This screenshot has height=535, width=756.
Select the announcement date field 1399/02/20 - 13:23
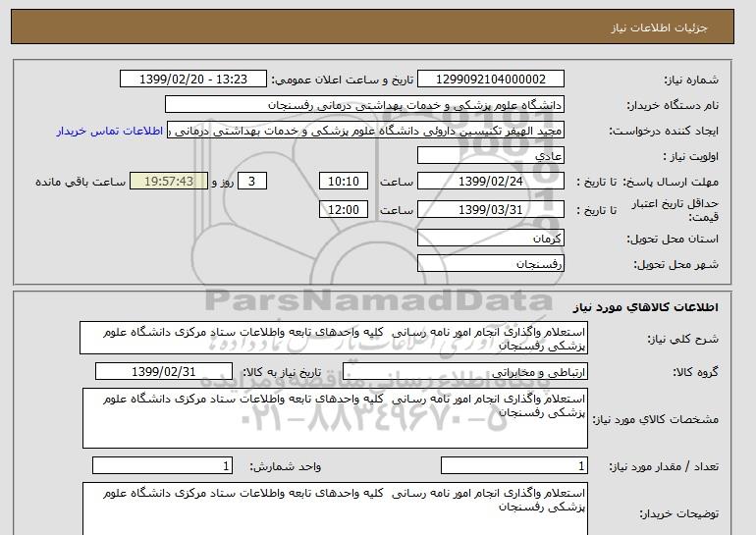tap(192, 80)
